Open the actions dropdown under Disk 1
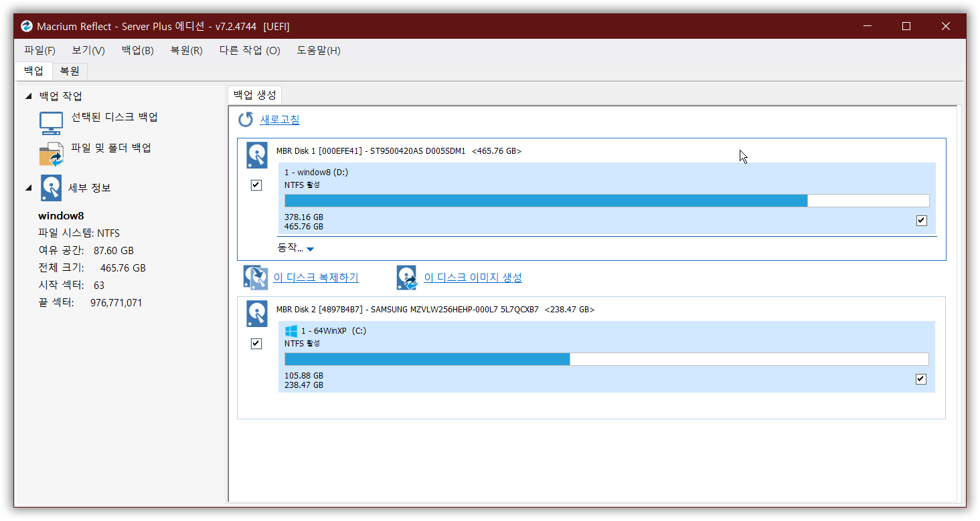The image size is (980, 521). pyautogui.click(x=296, y=248)
